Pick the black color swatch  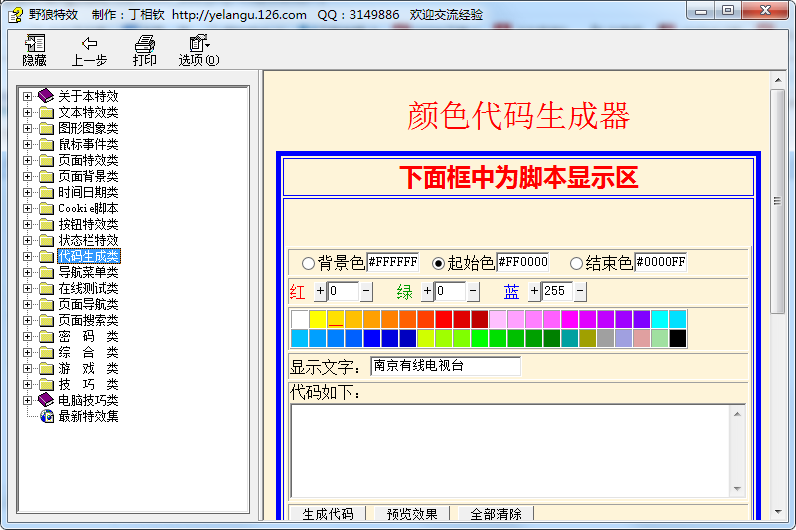[x=677, y=338]
